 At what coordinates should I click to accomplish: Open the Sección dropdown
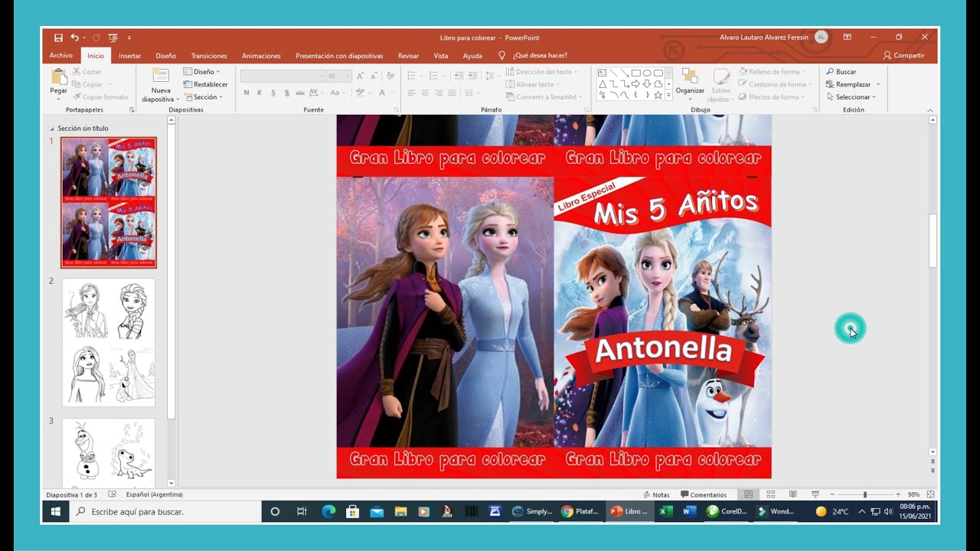coord(204,96)
